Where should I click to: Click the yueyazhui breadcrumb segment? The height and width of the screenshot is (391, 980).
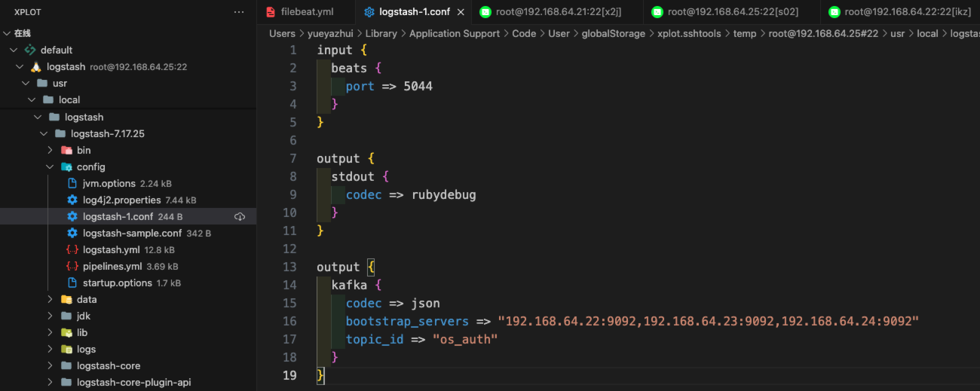331,33
